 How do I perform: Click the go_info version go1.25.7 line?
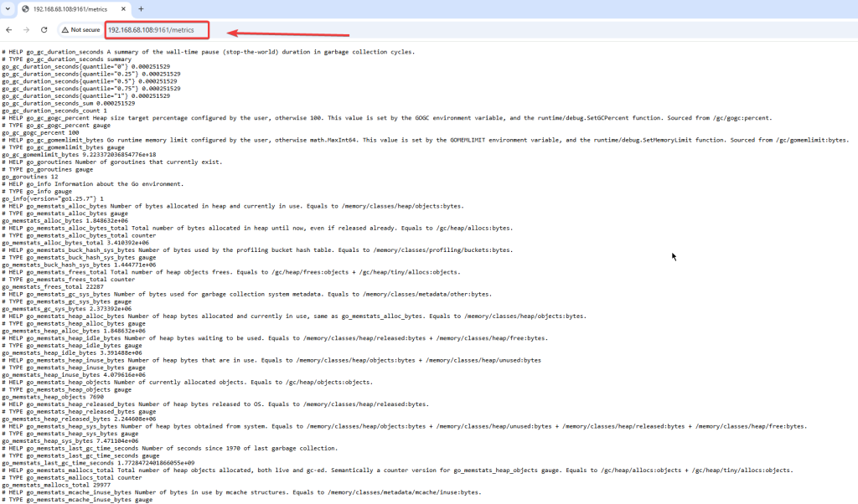pos(53,198)
